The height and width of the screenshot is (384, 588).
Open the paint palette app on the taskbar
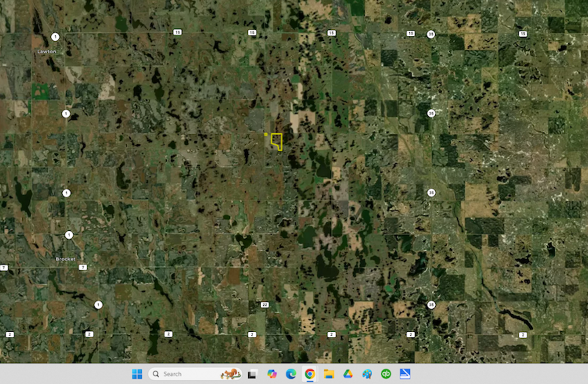click(x=367, y=374)
